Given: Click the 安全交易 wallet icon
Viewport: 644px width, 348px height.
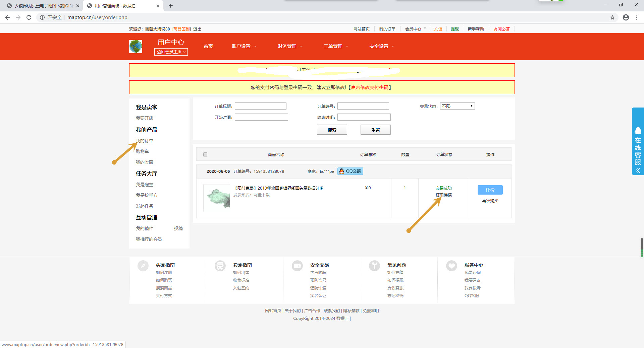Looking at the screenshot, I should 297,266.
